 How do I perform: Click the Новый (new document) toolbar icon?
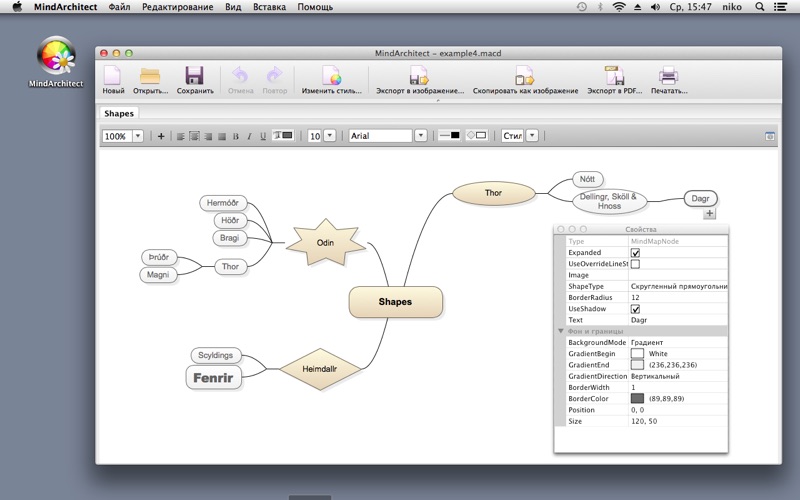[x=113, y=76]
